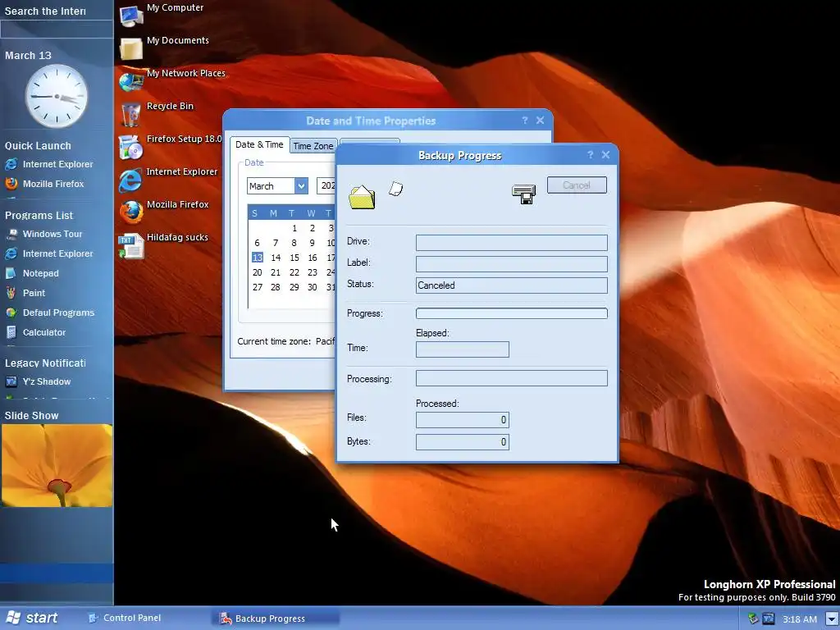The image size is (840, 630).
Task: Open Internet Explorer in Programs List
Action: 48,254
